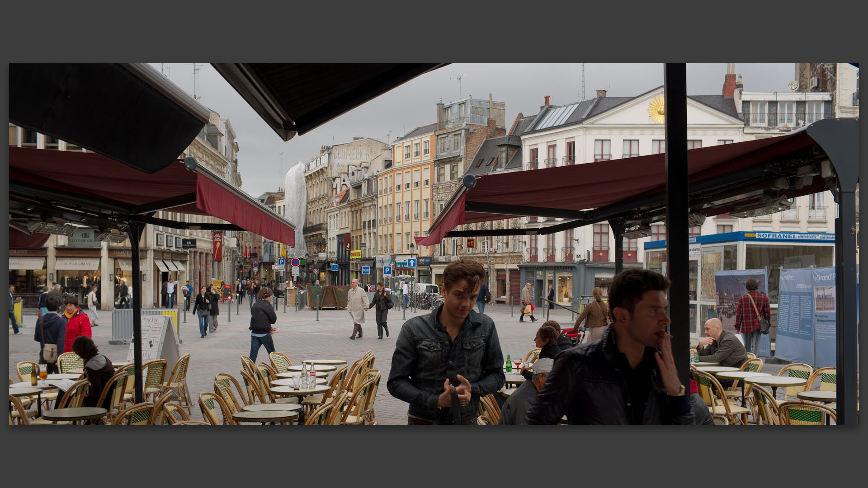The height and width of the screenshot is (488, 868).
Task: Click the blue TAXIS street sign
Action: (x=366, y=270)
